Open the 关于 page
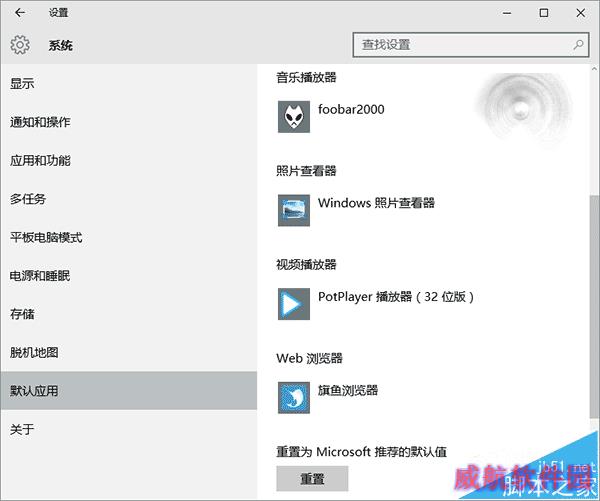This screenshot has height=501, width=600. [129, 429]
